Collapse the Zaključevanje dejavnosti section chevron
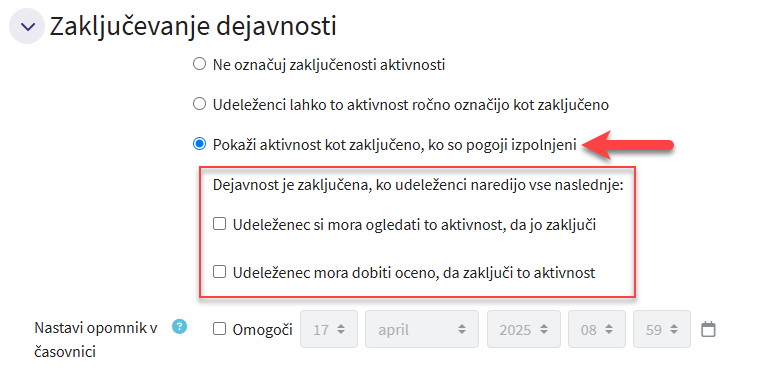775x376 pixels. [x=27, y=27]
